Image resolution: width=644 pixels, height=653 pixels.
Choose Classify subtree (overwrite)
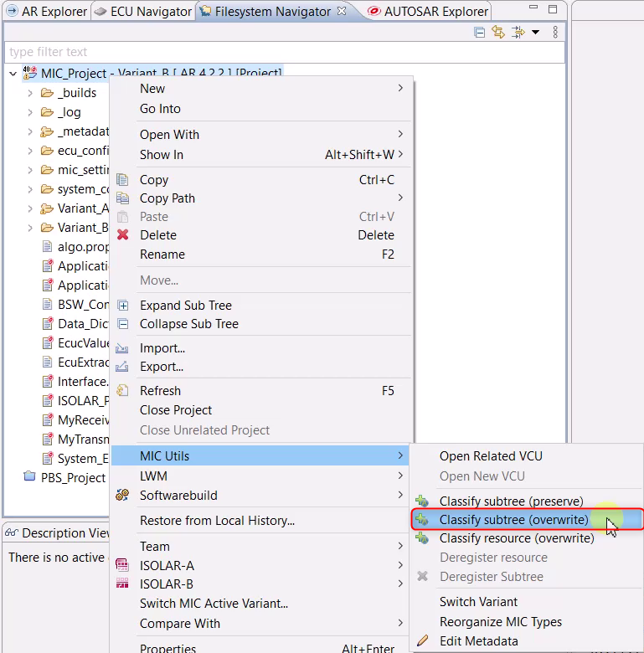point(526,520)
